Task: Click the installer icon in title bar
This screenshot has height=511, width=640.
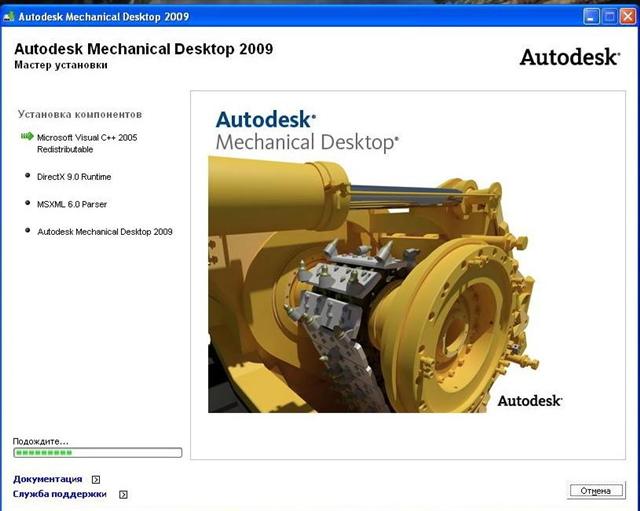Action: [x=8, y=17]
